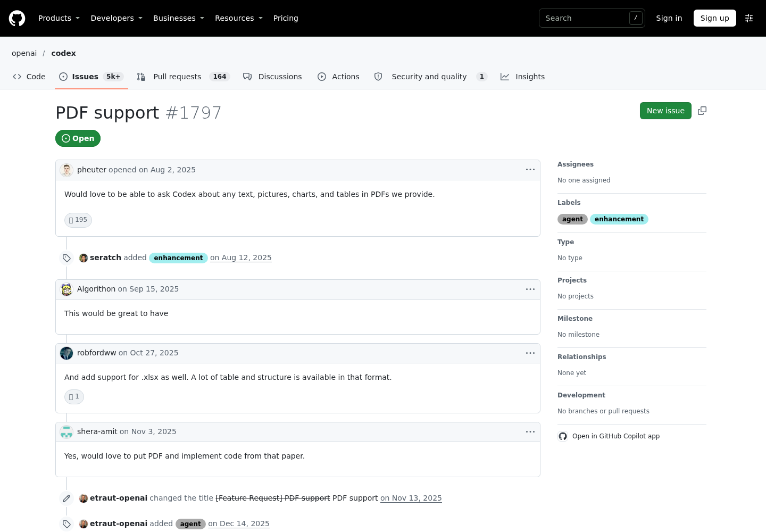This screenshot has width=766, height=532.
Task: Click the New issue button
Action: click(665, 111)
